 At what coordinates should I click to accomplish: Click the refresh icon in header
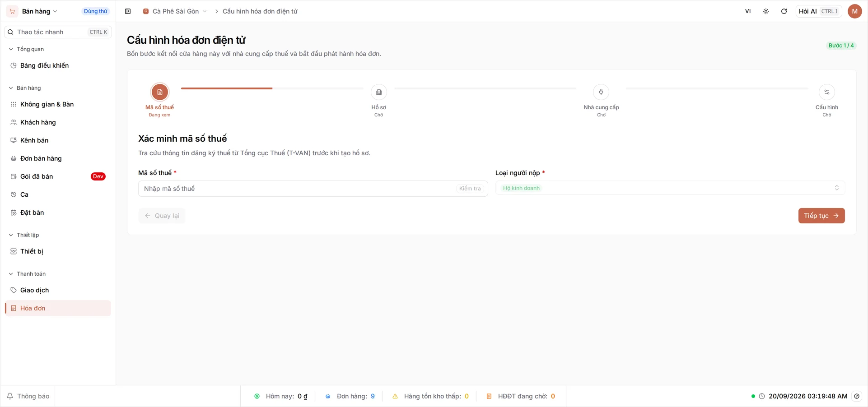coord(784,11)
